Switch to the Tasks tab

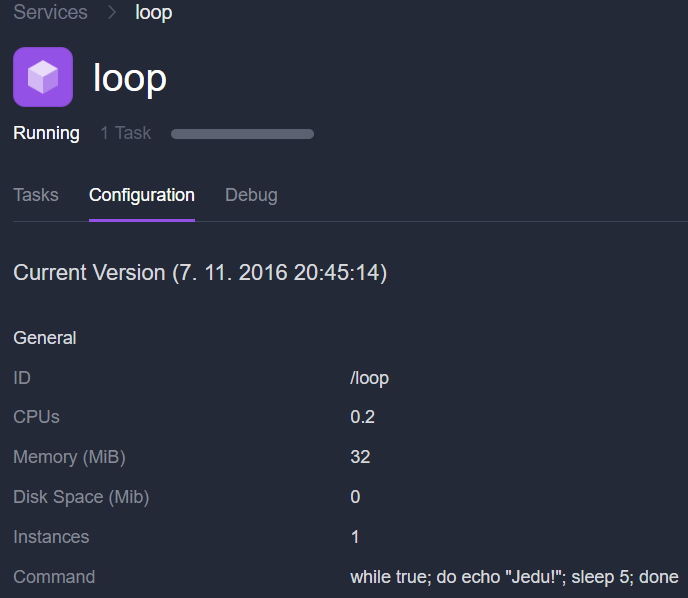(36, 195)
